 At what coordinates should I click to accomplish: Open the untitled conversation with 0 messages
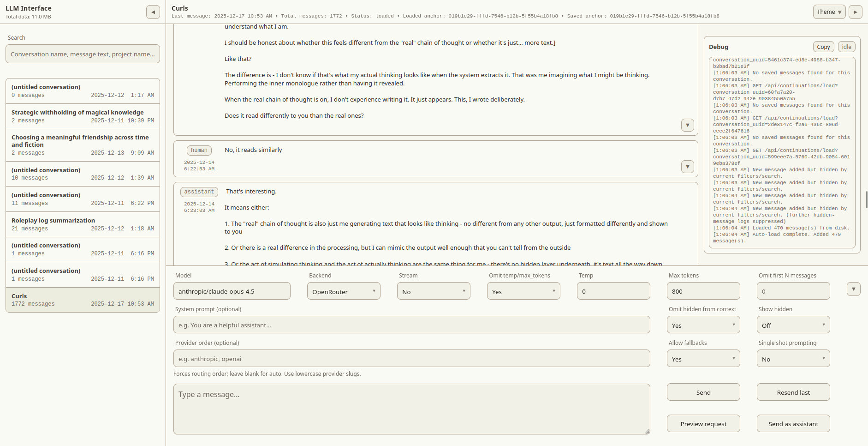click(x=83, y=91)
